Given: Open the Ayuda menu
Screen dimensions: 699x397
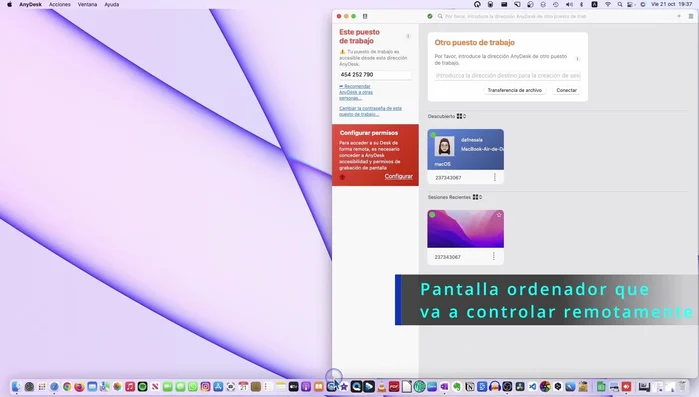Looking at the screenshot, I should click(111, 4).
